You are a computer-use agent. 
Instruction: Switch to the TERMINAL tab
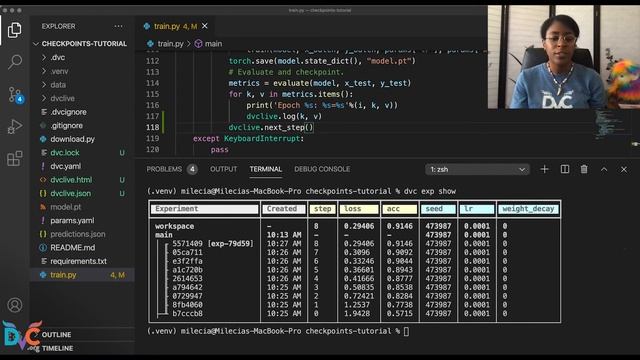point(266,169)
